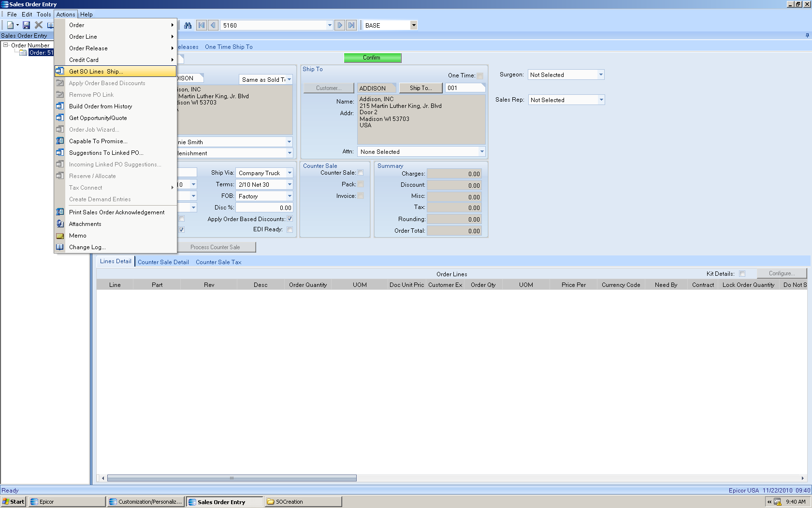
Task: Go to previous record arrow
Action: pyautogui.click(x=213, y=25)
